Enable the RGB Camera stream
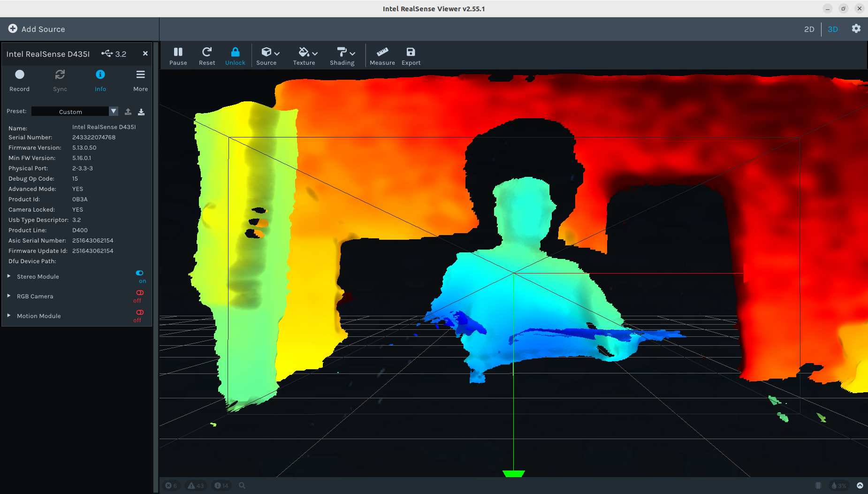Image resolution: width=868 pixels, height=494 pixels. tap(140, 293)
